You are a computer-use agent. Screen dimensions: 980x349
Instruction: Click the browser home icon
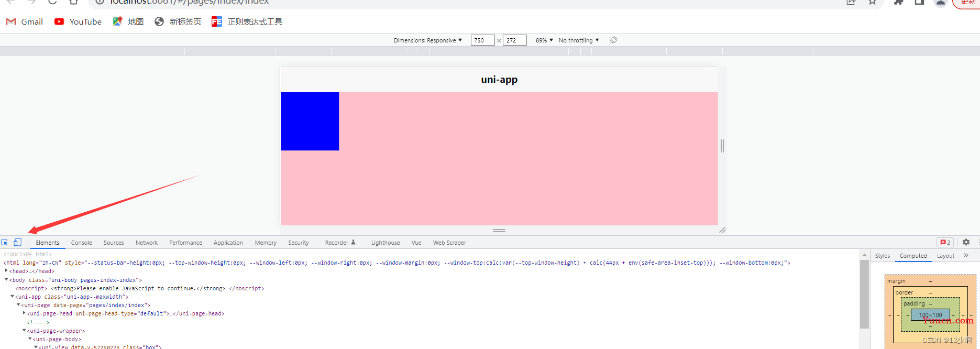74,2
